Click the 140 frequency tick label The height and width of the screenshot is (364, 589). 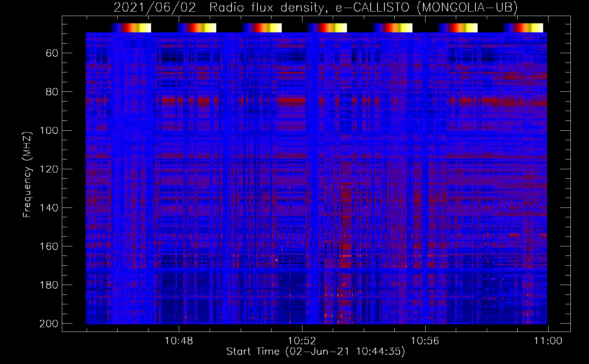[x=49, y=207]
